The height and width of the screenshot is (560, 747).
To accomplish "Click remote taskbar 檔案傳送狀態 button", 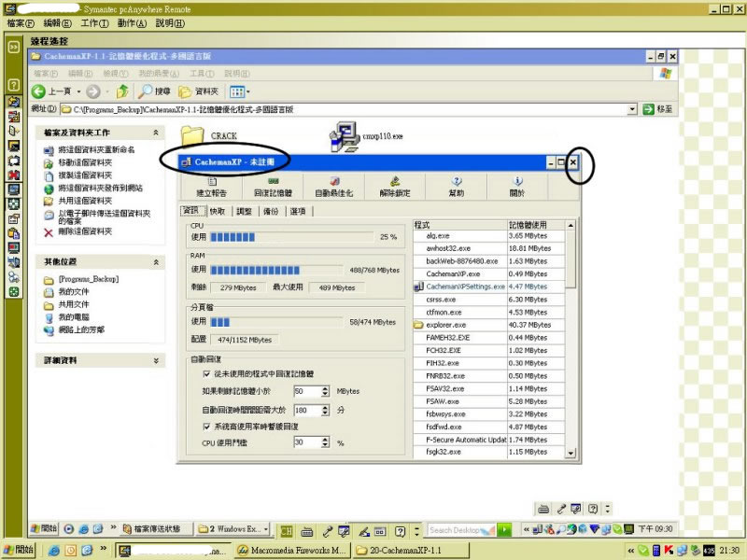I will (157, 528).
